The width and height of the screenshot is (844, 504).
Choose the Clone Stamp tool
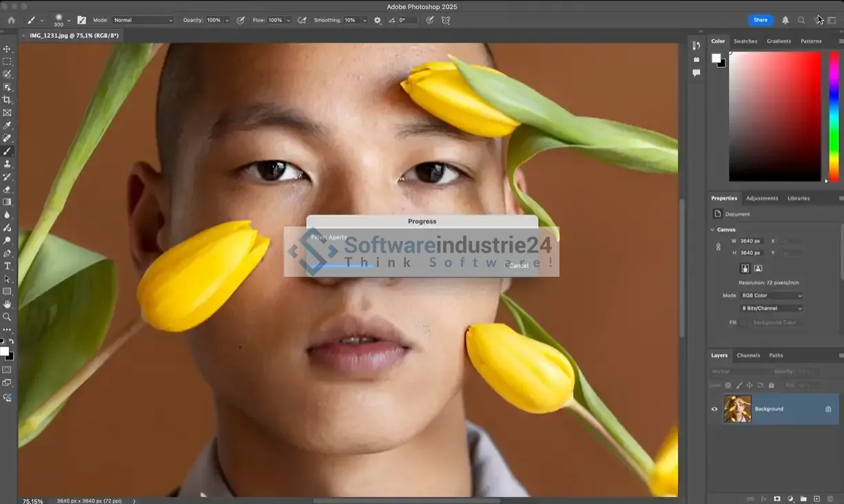pos(8,164)
